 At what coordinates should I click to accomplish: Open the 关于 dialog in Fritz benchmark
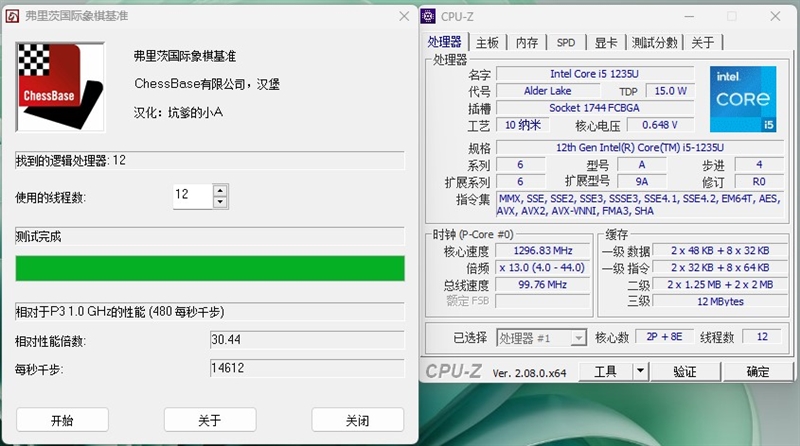(210, 420)
